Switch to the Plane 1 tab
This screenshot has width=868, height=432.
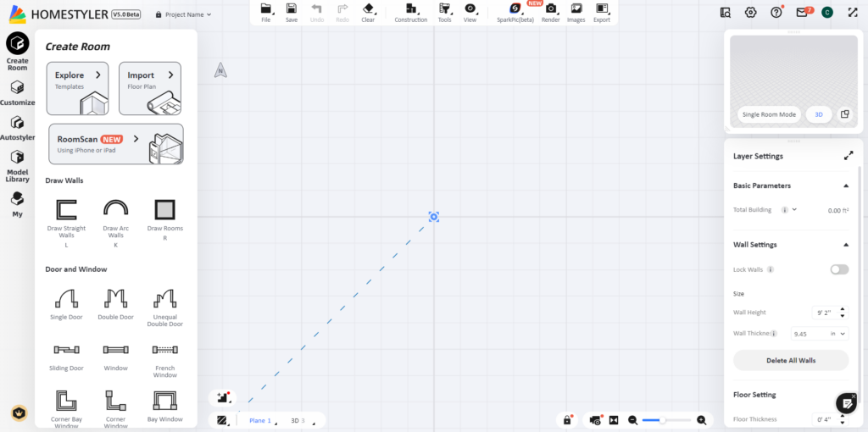pyautogui.click(x=260, y=420)
